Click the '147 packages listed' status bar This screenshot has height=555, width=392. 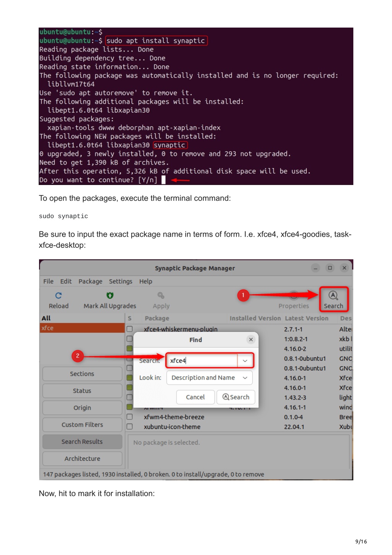pyautogui.click(x=196, y=474)
